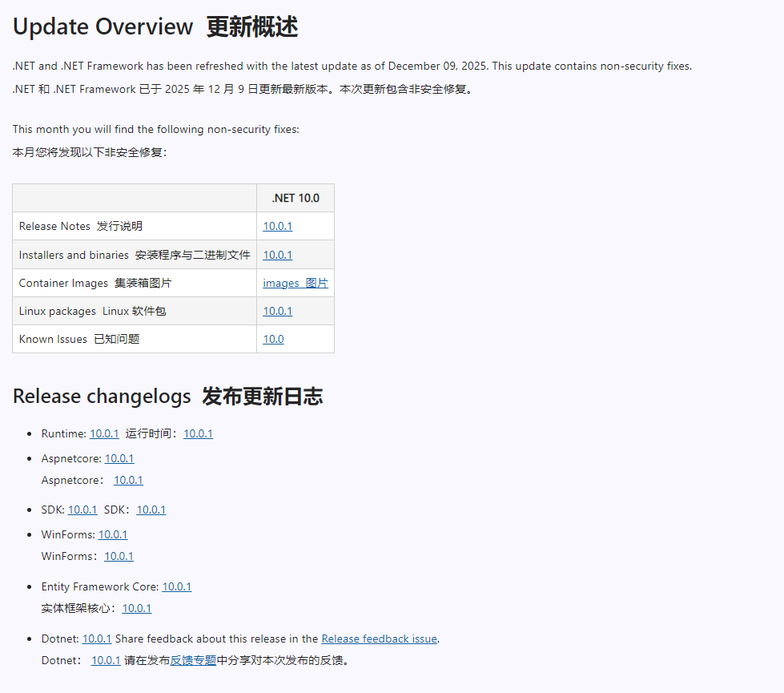Open the Linux packages 10.0.1 link
Viewport: 784px width, 693px height.
(x=278, y=311)
